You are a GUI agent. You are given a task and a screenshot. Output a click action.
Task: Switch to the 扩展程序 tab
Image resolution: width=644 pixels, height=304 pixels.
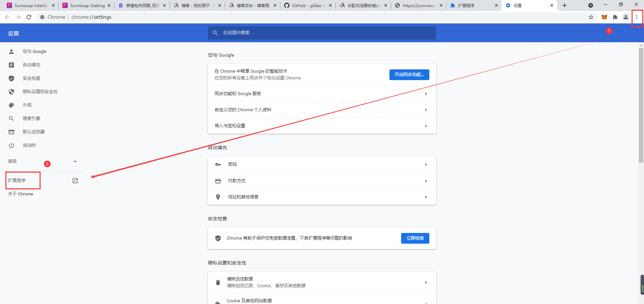(x=474, y=5)
